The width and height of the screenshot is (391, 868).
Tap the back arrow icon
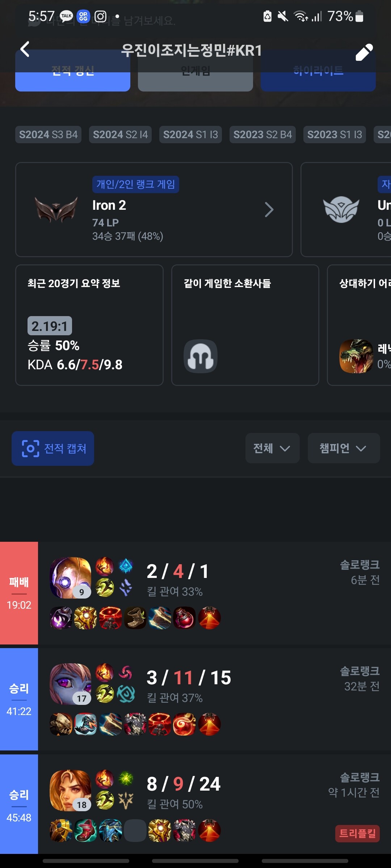25,49
